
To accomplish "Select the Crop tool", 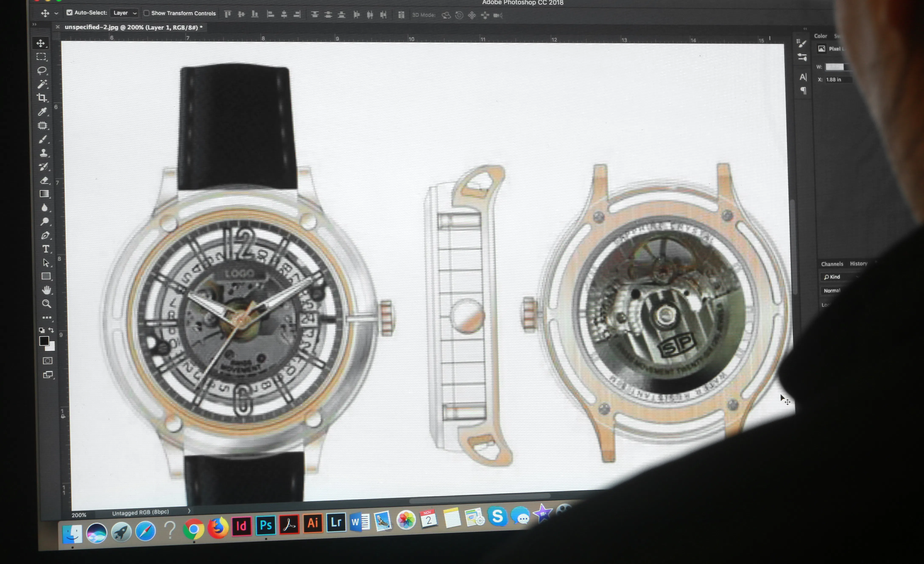I will coord(42,97).
